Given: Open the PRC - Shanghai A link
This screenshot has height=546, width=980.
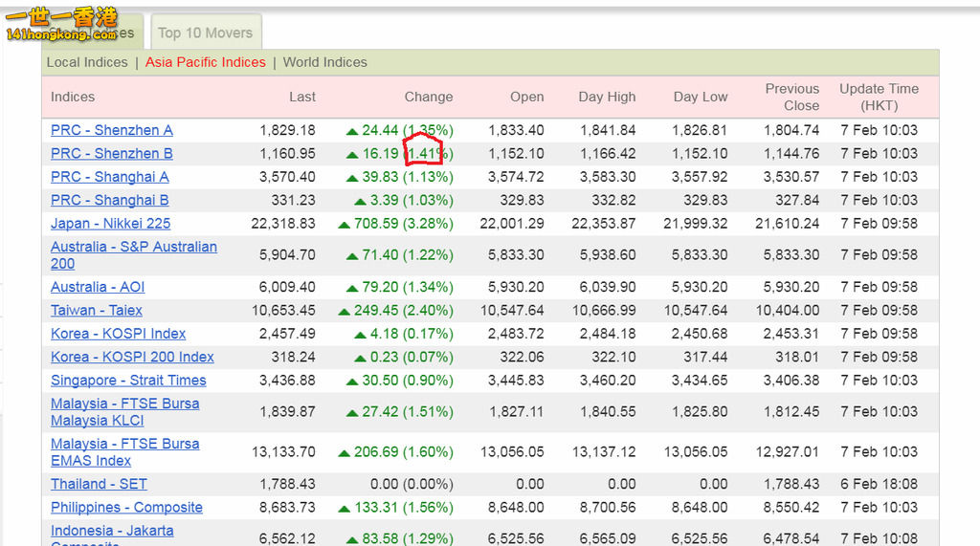Looking at the screenshot, I should [110, 177].
